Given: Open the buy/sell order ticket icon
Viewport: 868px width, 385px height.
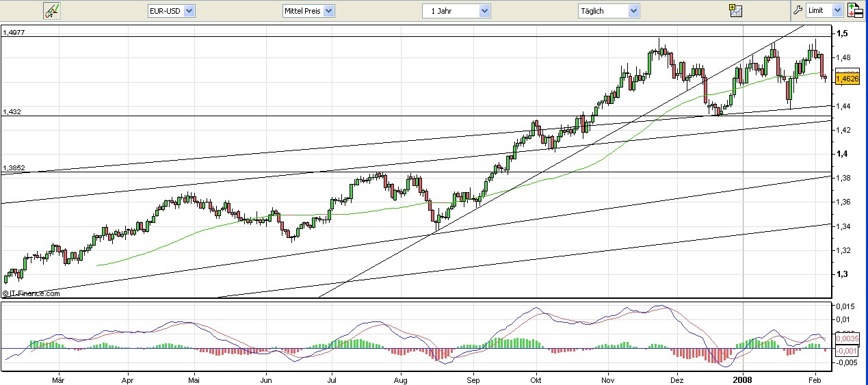Looking at the screenshot, I should pyautogui.click(x=854, y=10).
